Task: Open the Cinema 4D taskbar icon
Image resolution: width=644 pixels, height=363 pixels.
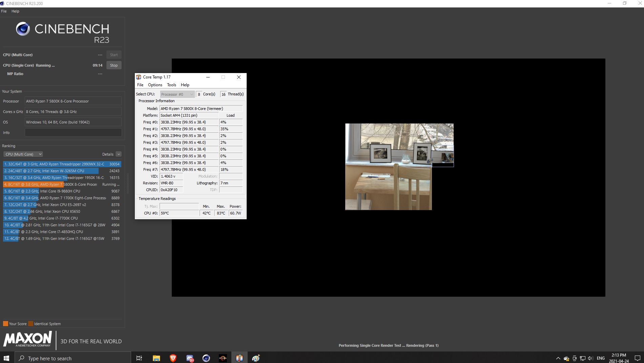Action: tap(206, 358)
